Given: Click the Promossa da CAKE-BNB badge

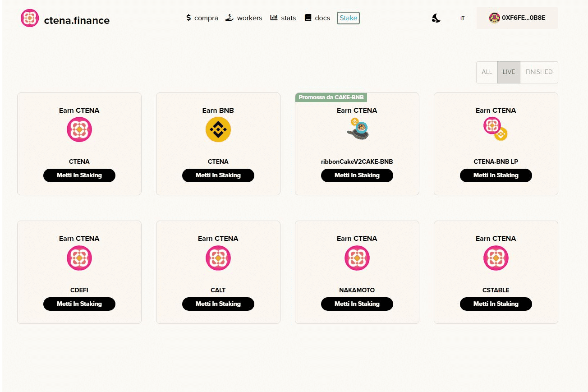Looking at the screenshot, I should point(331,97).
